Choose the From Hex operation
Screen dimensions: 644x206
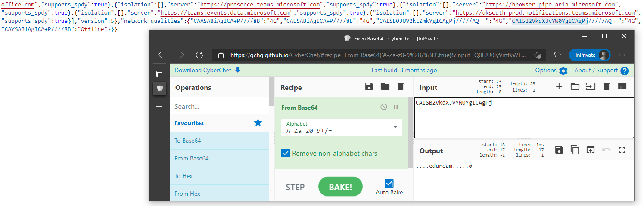220,194
